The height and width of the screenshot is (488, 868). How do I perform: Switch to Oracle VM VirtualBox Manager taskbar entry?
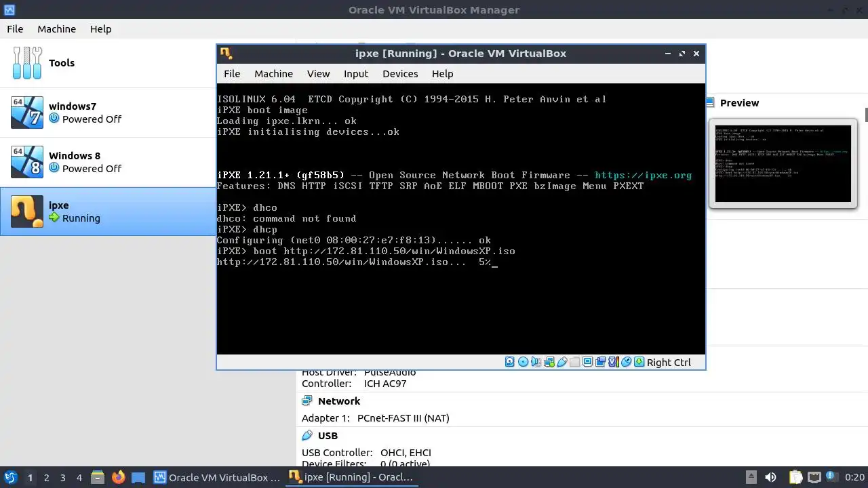click(217, 477)
